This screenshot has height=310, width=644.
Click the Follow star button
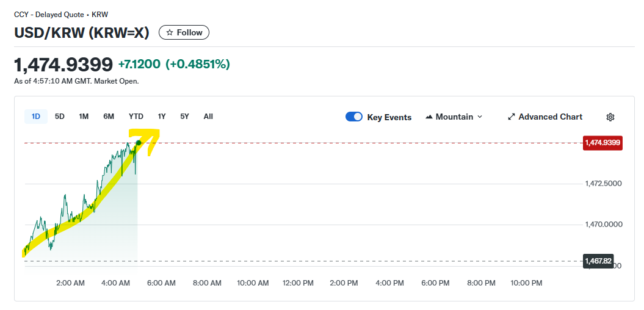(184, 32)
